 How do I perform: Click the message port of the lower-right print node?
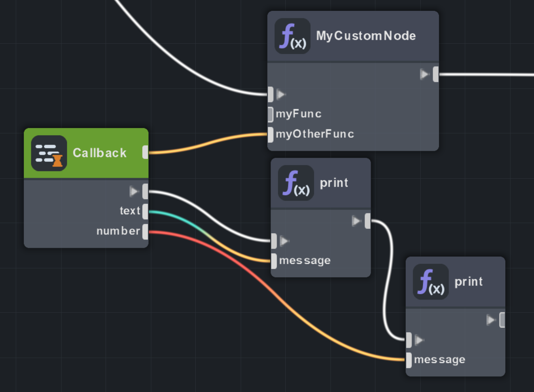click(x=409, y=360)
